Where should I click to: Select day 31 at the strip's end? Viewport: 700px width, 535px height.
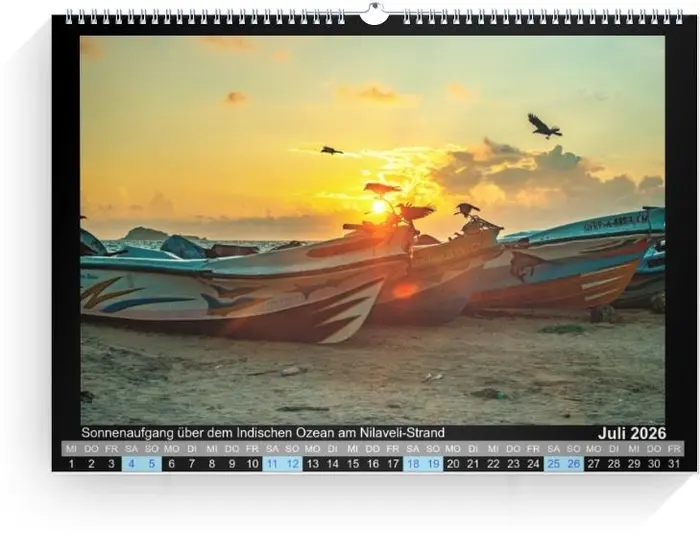pos(675,463)
